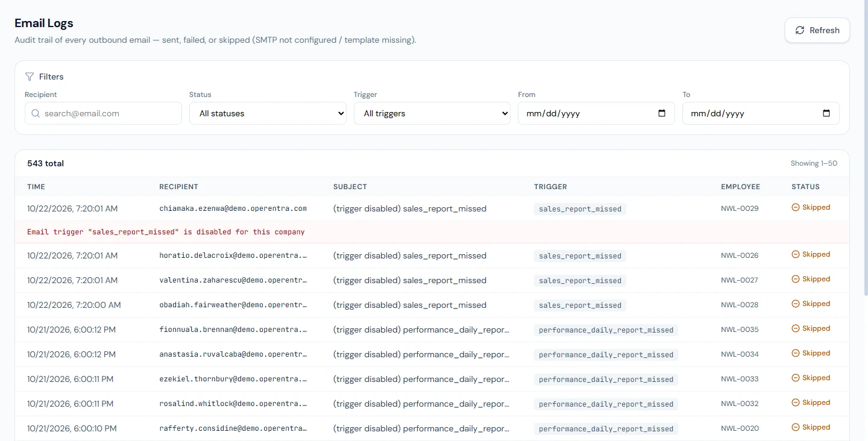Click the Skipped status icon for NWL-0033
This screenshot has height=441, width=868.
point(795,378)
